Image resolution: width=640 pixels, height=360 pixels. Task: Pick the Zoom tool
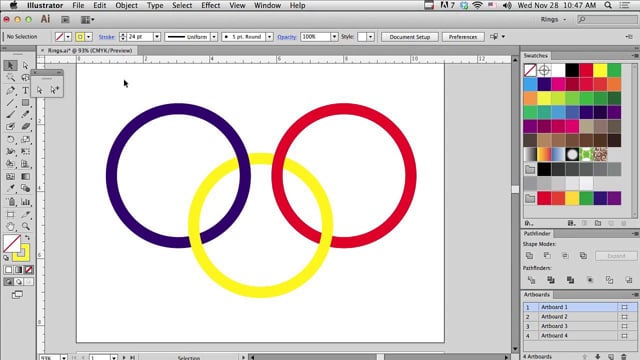pyautogui.click(x=25, y=227)
